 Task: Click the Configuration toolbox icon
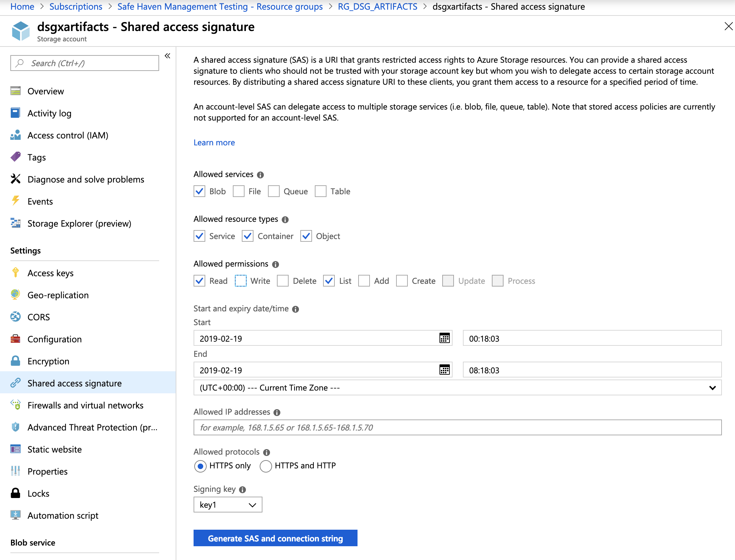click(15, 339)
